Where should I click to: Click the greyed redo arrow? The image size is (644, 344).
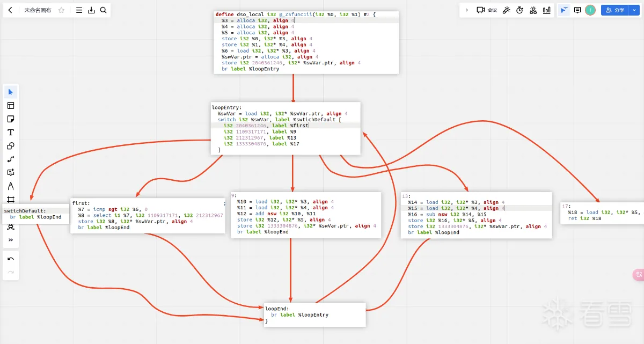coord(11,273)
